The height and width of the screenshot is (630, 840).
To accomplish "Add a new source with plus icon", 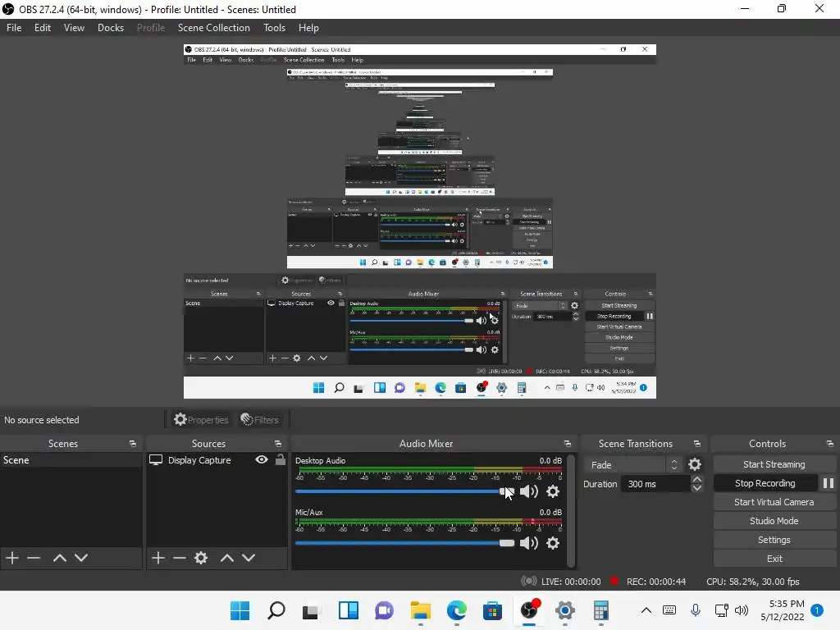I will pyautogui.click(x=158, y=558).
